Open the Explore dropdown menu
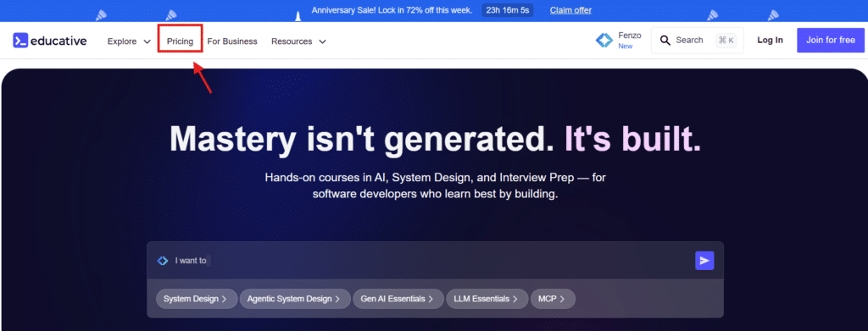Image resolution: width=868 pixels, height=331 pixels. (x=129, y=41)
